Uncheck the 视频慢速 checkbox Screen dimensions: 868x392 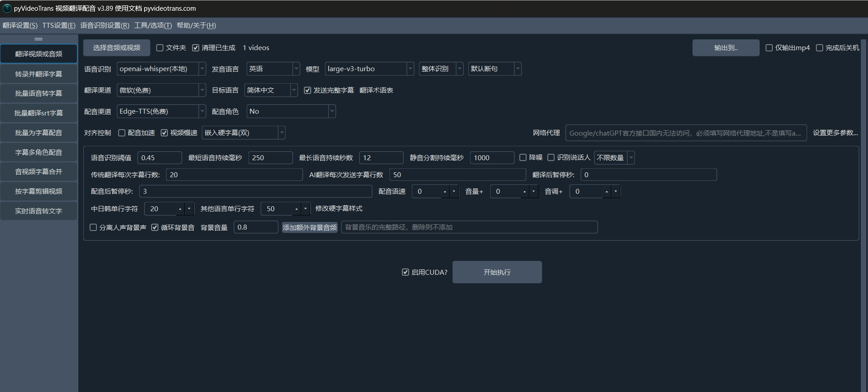(164, 133)
